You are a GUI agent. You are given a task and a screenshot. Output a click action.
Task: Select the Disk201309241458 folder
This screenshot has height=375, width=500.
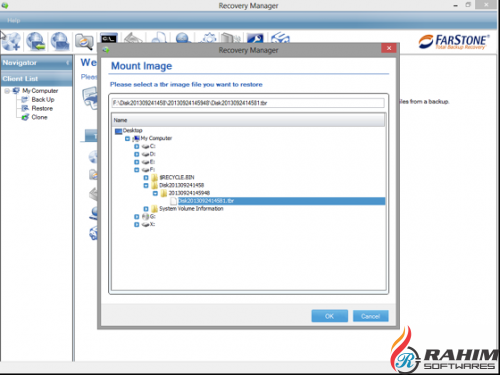[181, 185]
